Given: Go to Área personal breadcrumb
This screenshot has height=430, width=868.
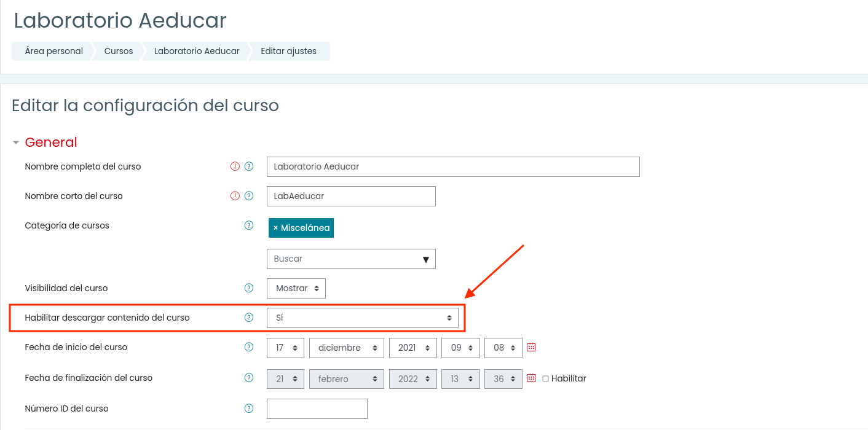Looking at the screenshot, I should tap(54, 51).
